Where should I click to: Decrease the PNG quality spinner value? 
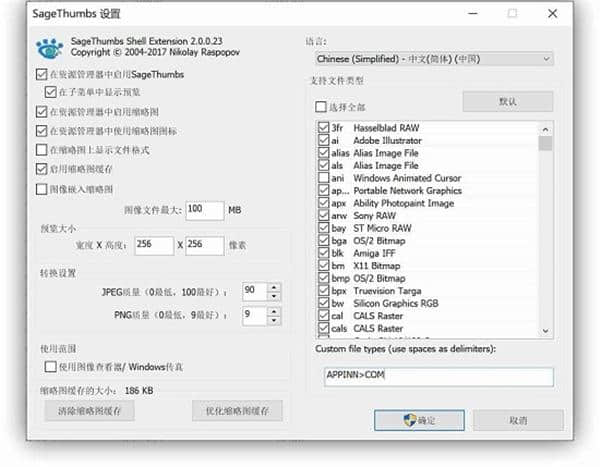click(274, 320)
